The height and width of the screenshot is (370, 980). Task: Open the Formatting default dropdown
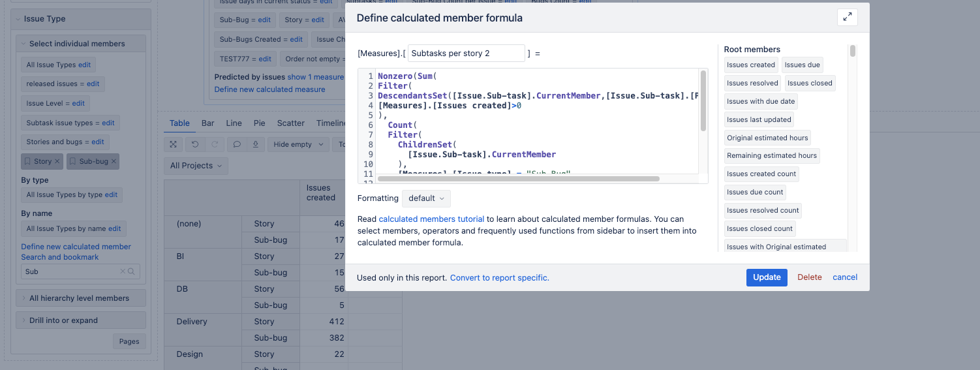(426, 198)
